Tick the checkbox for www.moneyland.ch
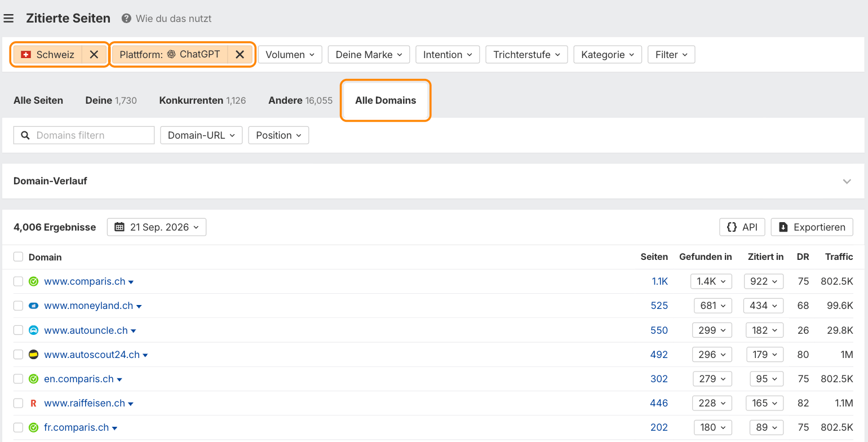Viewport: 868px width, 442px height. click(x=18, y=306)
